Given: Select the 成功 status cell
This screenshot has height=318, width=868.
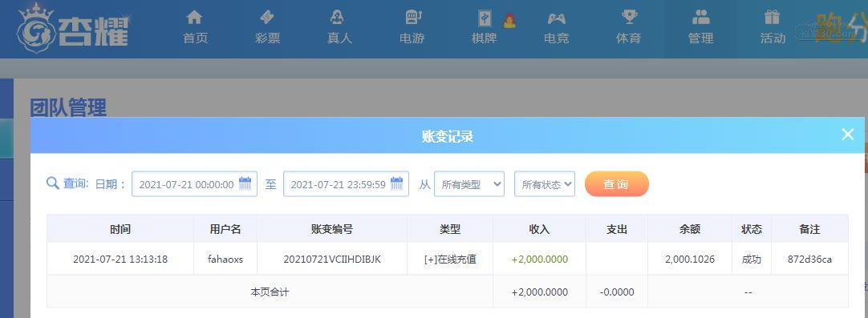Looking at the screenshot, I should pyautogui.click(x=751, y=259).
